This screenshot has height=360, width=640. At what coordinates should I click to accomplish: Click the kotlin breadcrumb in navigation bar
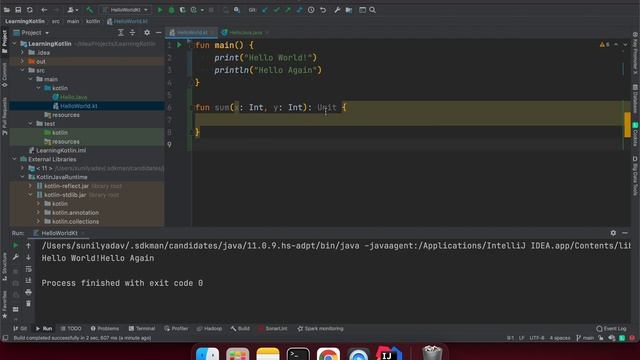93,21
